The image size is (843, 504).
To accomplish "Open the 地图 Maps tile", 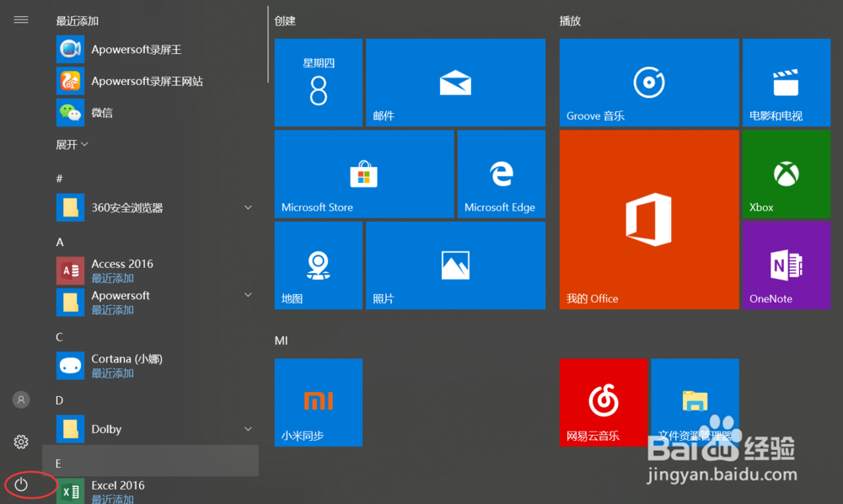I will (x=319, y=265).
